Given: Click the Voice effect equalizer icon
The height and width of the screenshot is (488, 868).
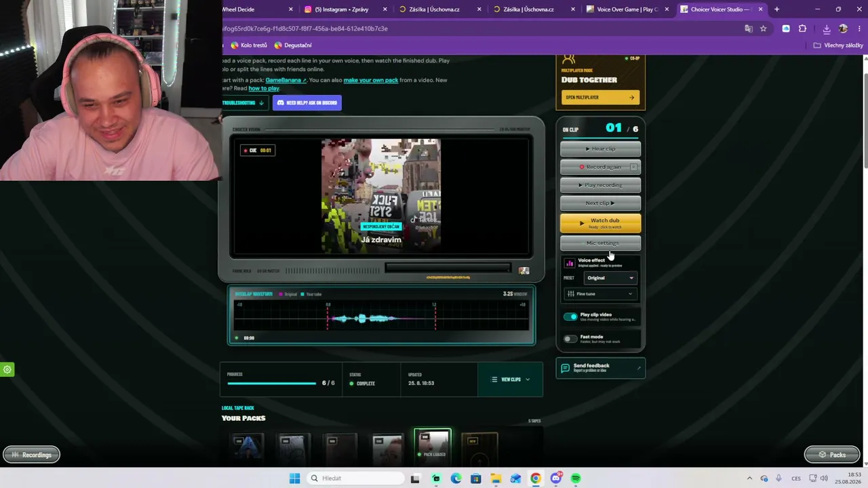Looking at the screenshot, I should pyautogui.click(x=570, y=263).
